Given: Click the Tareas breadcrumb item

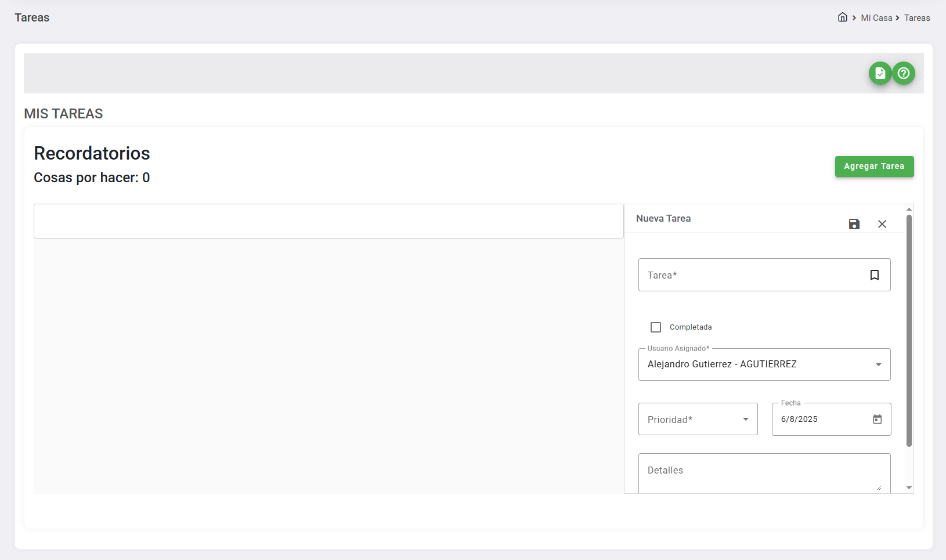Looking at the screenshot, I should [917, 18].
